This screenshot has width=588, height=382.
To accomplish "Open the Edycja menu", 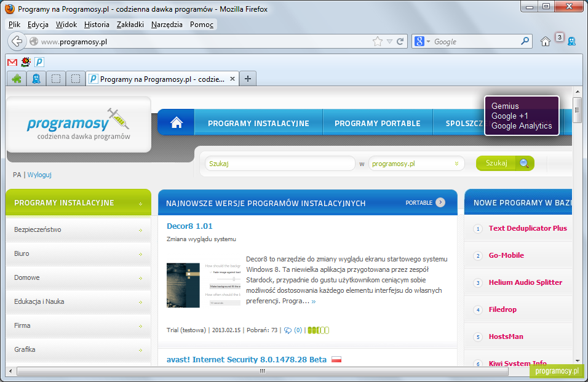I will pyautogui.click(x=38, y=25).
